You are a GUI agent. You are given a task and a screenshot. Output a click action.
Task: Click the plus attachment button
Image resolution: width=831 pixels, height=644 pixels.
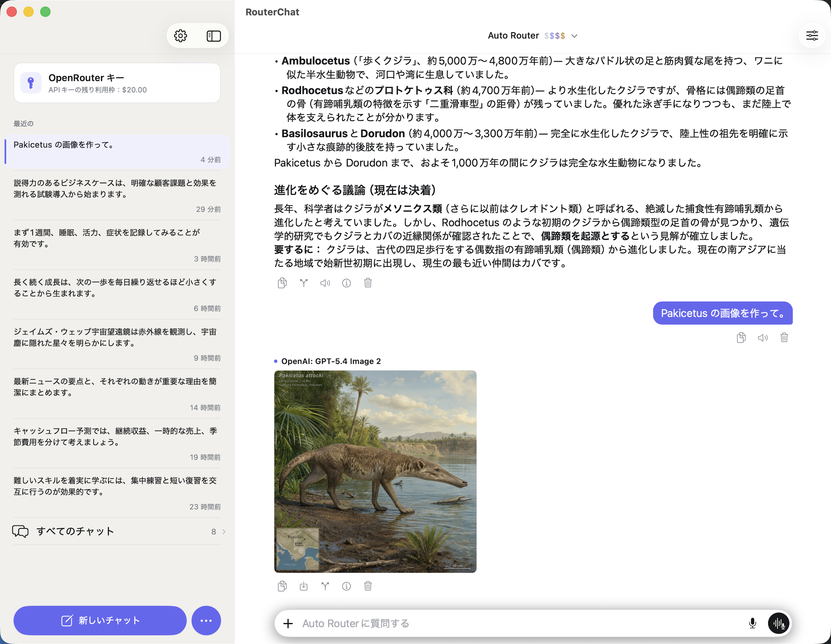288,624
